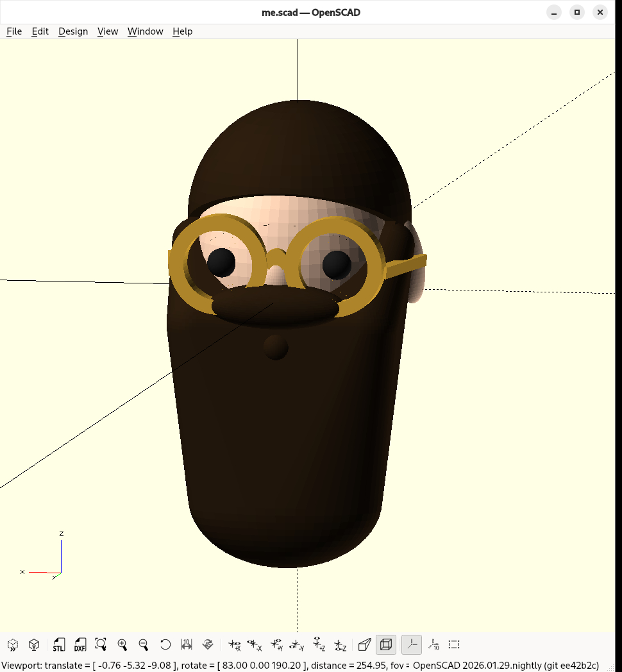Toggle the scale markers display
Viewport: 622px width, 672px height.
pyautogui.click(x=433, y=644)
